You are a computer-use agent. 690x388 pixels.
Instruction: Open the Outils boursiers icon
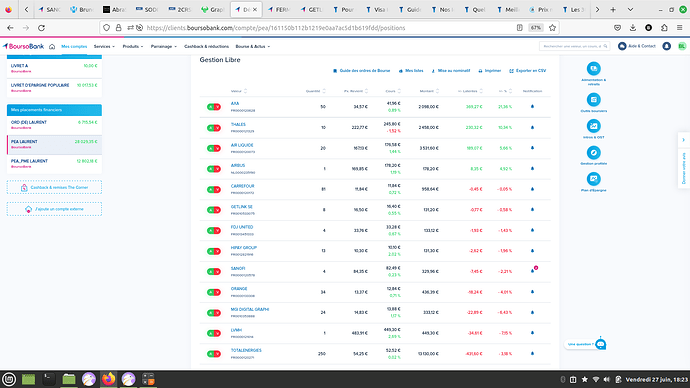coord(593,100)
